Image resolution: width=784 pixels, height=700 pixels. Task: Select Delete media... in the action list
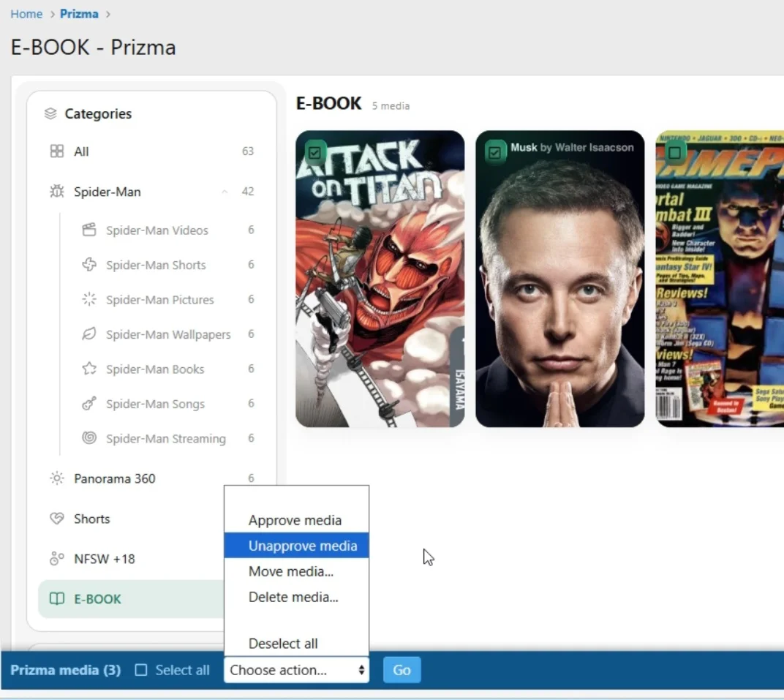click(296, 597)
